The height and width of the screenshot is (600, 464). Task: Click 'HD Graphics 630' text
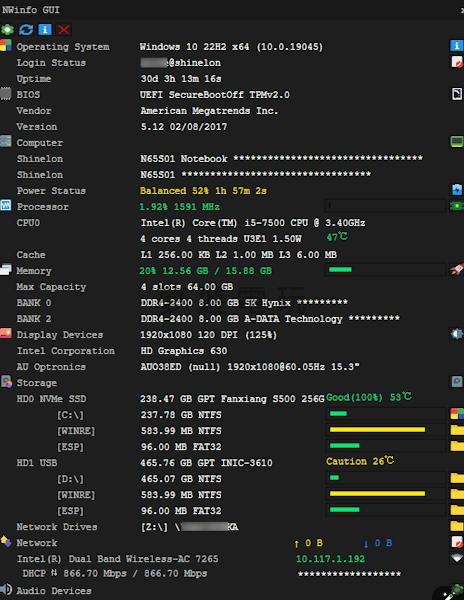(x=184, y=351)
